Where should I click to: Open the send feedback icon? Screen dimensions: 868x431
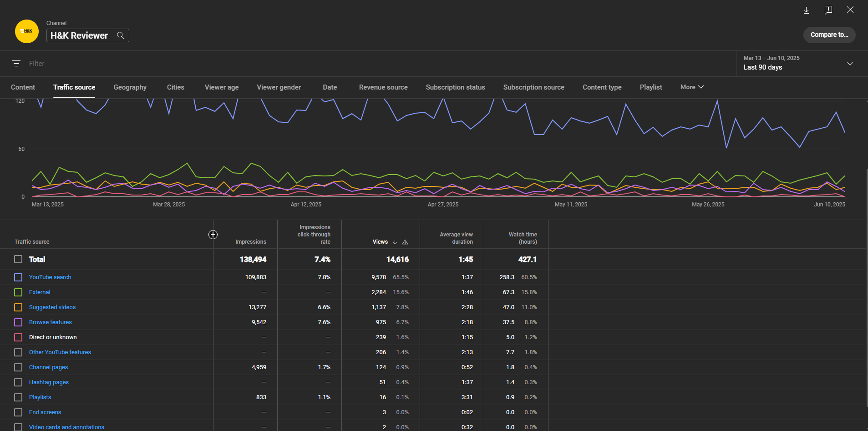[x=828, y=10]
